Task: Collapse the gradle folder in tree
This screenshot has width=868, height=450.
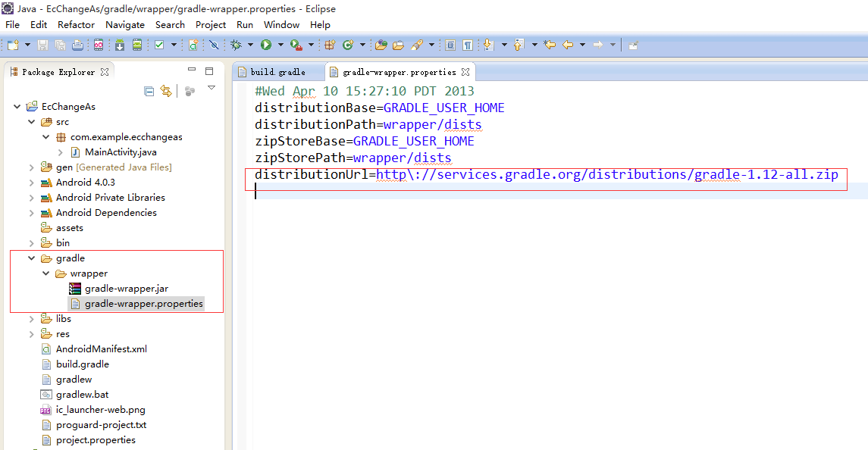Action: [32, 258]
